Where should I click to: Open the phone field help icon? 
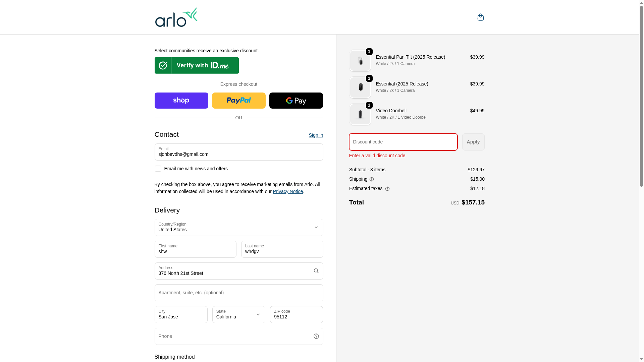pyautogui.click(x=316, y=336)
